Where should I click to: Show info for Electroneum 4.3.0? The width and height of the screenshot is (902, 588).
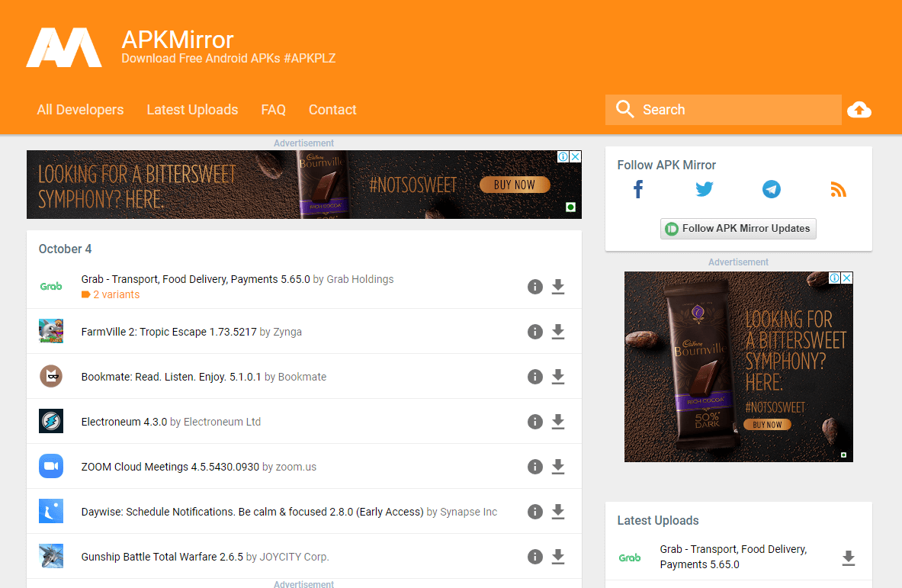tap(535, 422)
